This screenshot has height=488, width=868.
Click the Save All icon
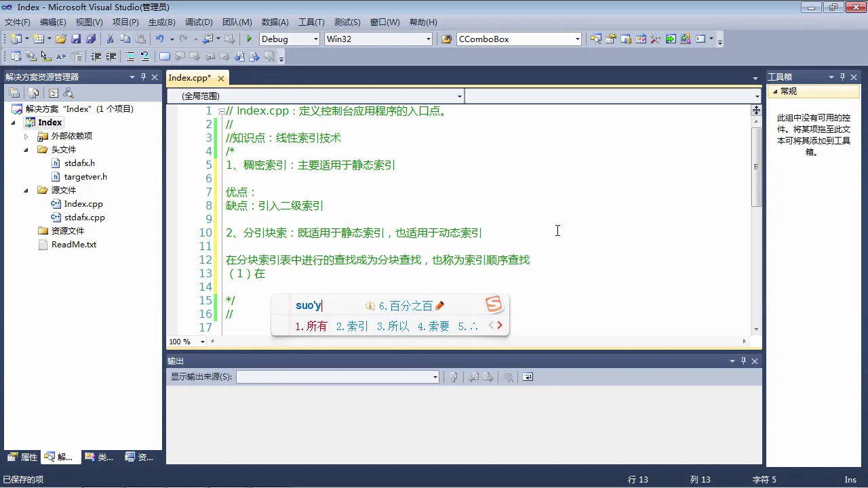[x=90, y=39]
